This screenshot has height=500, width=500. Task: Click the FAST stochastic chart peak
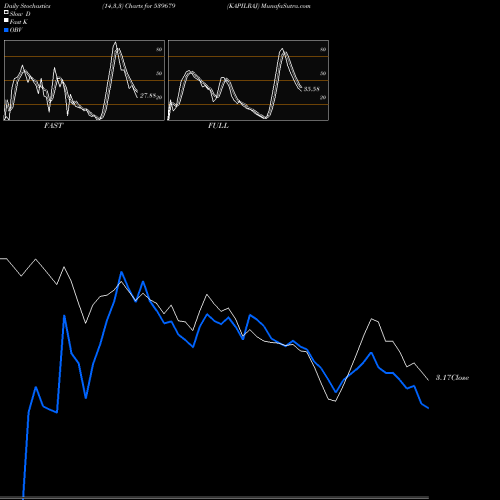point(115,43)
